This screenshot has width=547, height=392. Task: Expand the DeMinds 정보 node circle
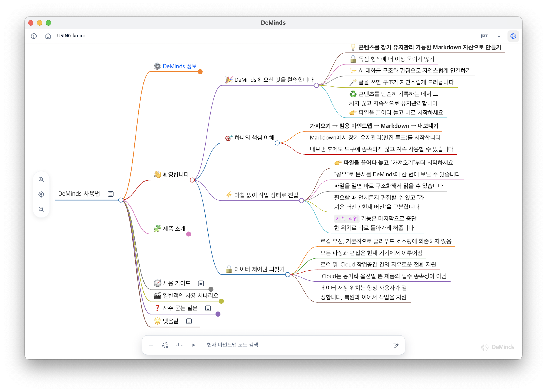coord(200,72)
